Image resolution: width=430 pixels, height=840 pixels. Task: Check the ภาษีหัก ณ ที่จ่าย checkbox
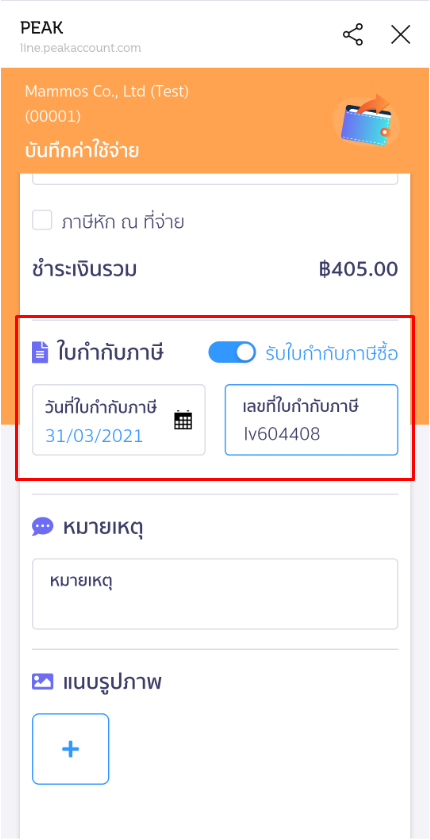tap(42, 221)
